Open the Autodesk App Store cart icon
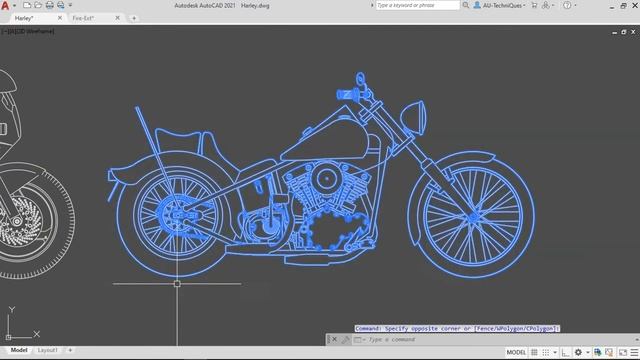The image size is (640, 360). coord(534,5)
